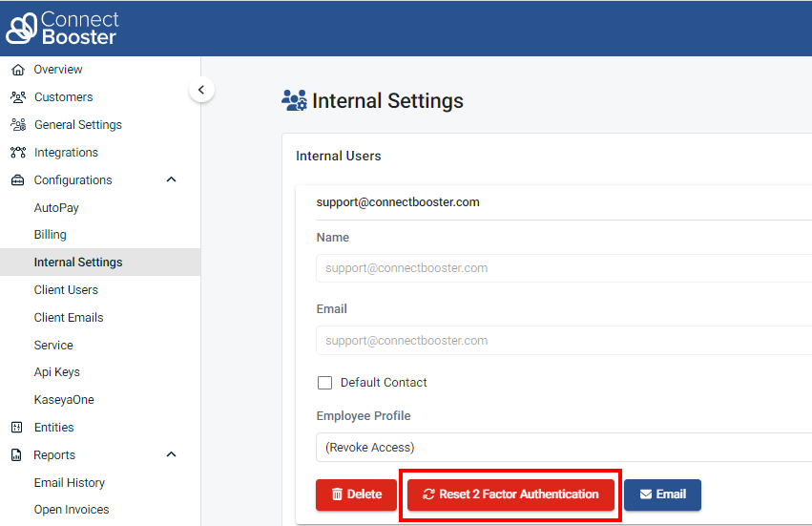Image resolution: width=812 pixels, height=526 pixels.
Task: Collapse the Reports section chevron
Action: (x=172, y=454)
